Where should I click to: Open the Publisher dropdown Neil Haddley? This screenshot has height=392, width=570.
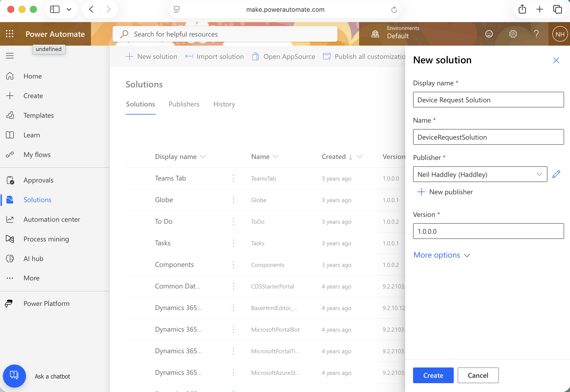point(480,174)
